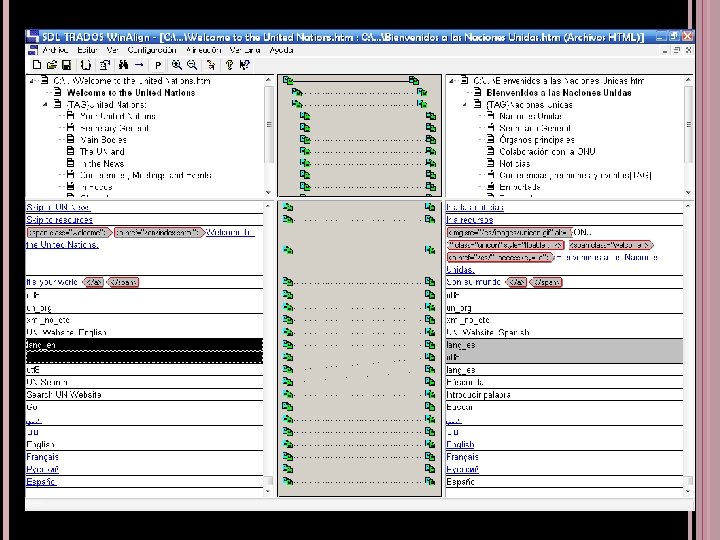The width and height of the screenshot is (720, 540).
Task: Create a new WinAlign project
Action: [x=37, y=65]
